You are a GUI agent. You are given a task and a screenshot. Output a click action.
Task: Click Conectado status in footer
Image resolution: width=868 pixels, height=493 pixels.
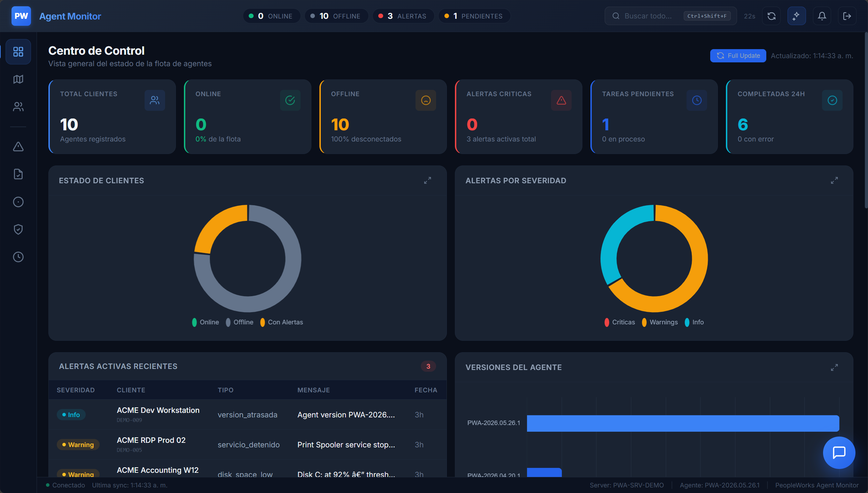65,485
